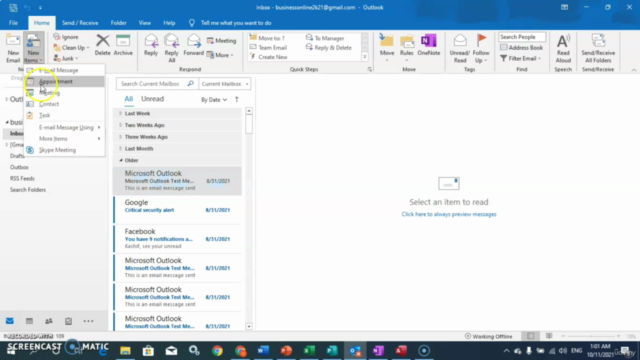640x360 pixels.
Task: Open the Send / Receive tab
Action: coord(80,23)
